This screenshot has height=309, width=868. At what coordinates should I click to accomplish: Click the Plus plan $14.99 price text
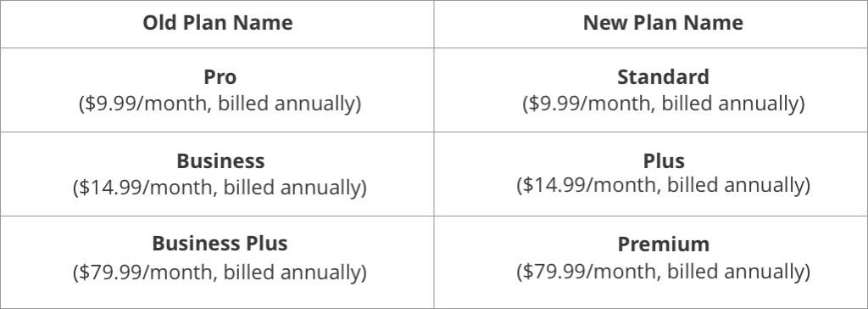pyautogui.click(x=663, y=185)
